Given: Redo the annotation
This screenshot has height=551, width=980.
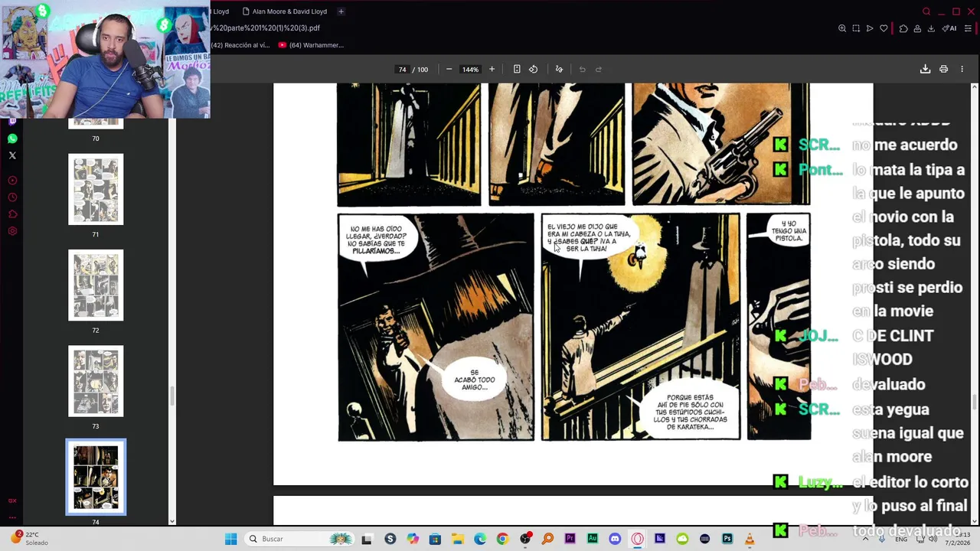Looking at the screenshot, I should 599,70.
